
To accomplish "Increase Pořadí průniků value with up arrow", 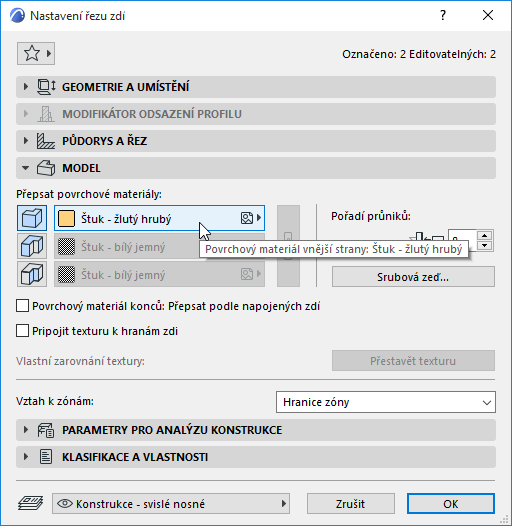I will point(484,235).
